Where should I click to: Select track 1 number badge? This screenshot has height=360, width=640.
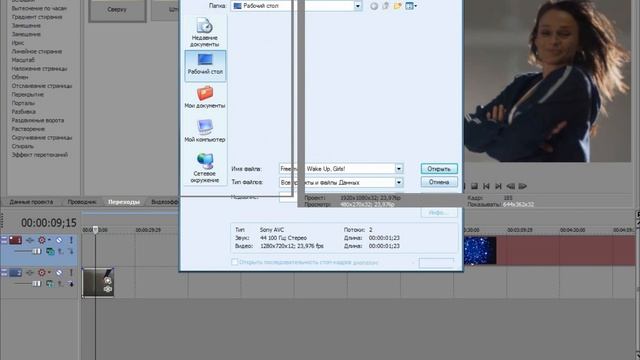point(16,240)
